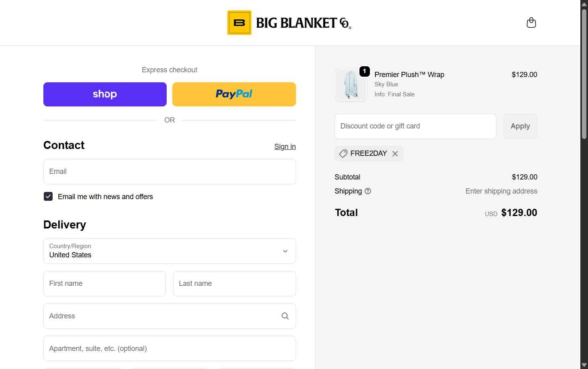Click the scrollbar up arrow
The image size is (588, 369).
coord(584,4)
